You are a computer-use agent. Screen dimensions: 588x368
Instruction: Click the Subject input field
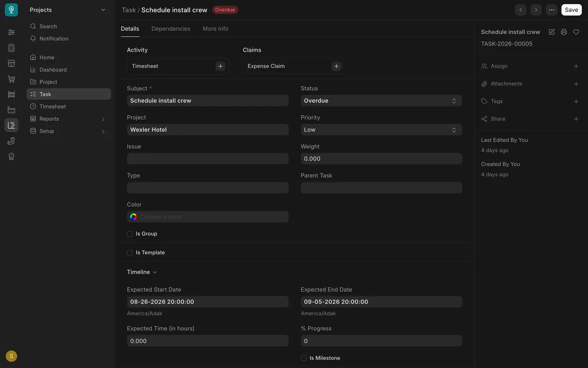[x=208, y=101]
